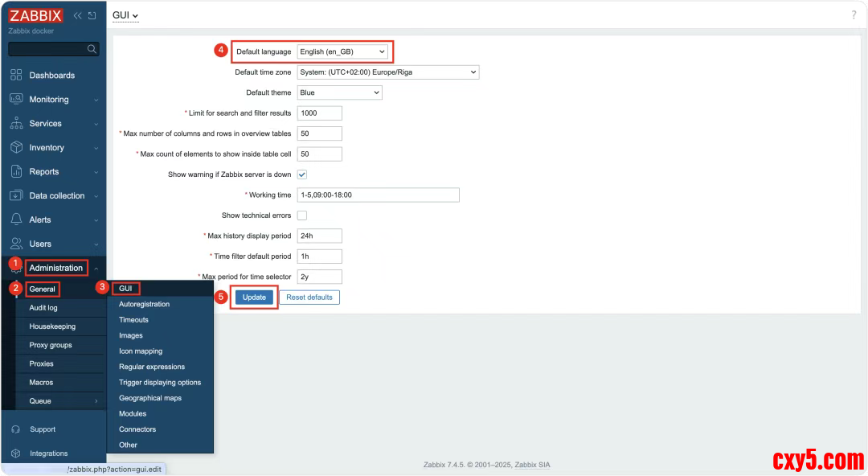The height and width of the screenshot is (476, 868).
Task: Click the help question mark icon
Action: coord(854,15)
